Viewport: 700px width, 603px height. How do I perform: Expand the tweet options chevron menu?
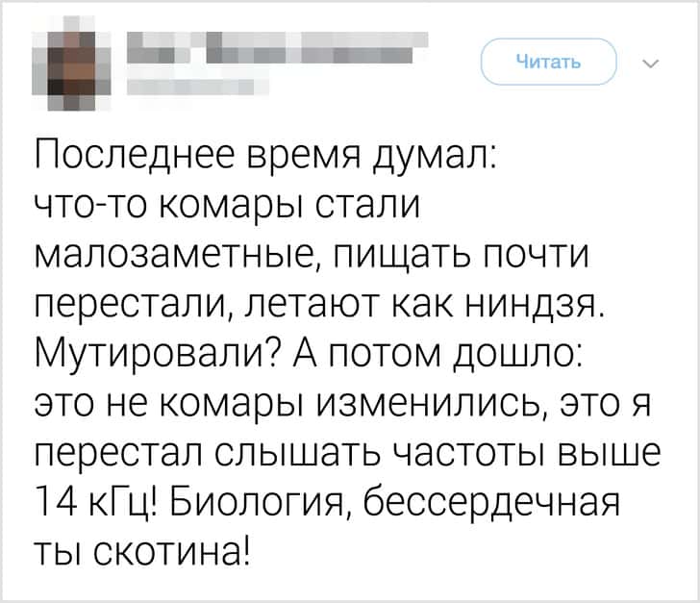pyautogui.click(x=651, y=63)
